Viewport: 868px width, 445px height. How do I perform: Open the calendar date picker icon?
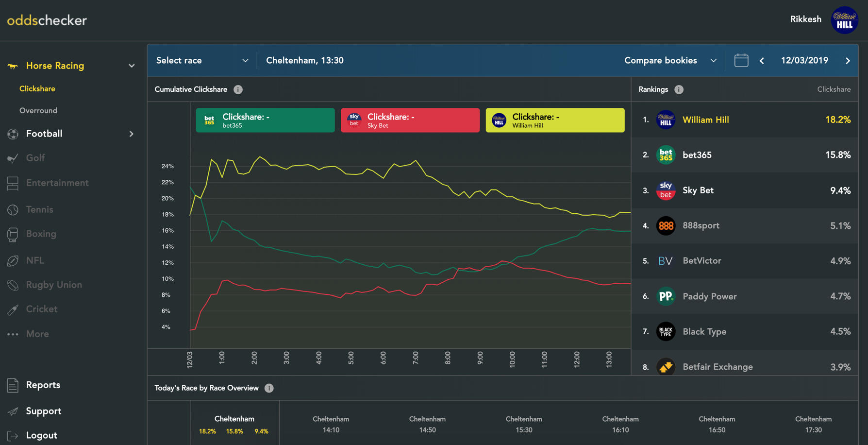741,61
